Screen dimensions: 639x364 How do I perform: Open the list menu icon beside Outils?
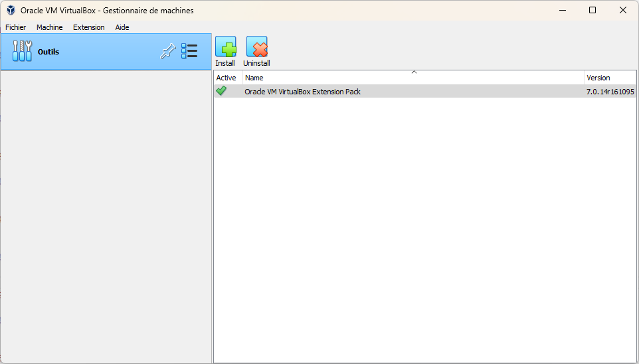(x=189, y=52)
